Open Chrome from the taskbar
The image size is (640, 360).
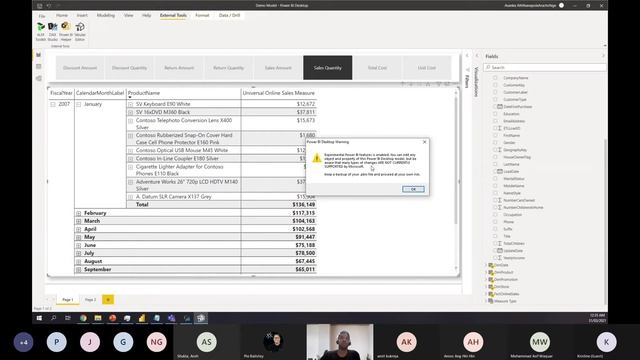click(83, 318)
